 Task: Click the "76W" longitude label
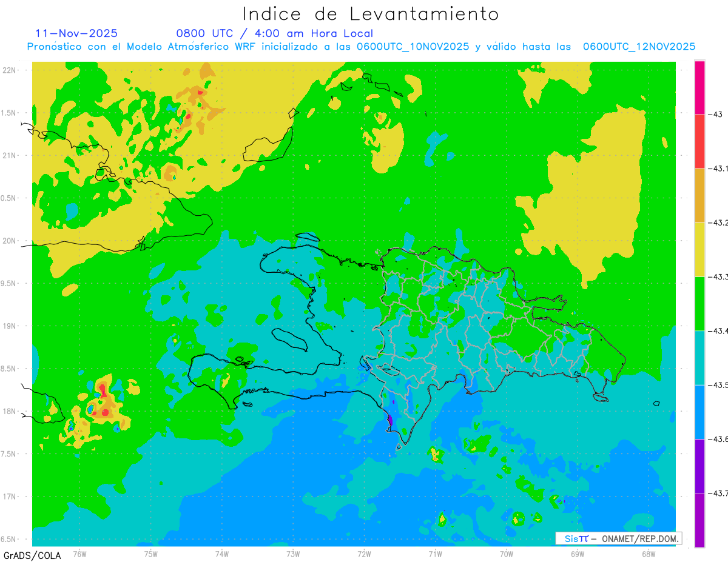(x=79, y=554)
